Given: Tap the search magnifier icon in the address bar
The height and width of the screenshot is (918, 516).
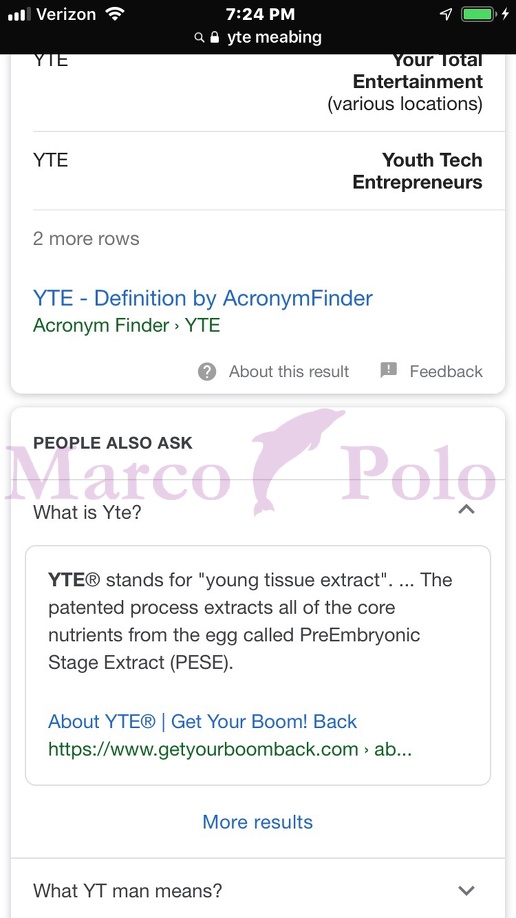Looking at the screenshot, I should (x=200, y=38).
